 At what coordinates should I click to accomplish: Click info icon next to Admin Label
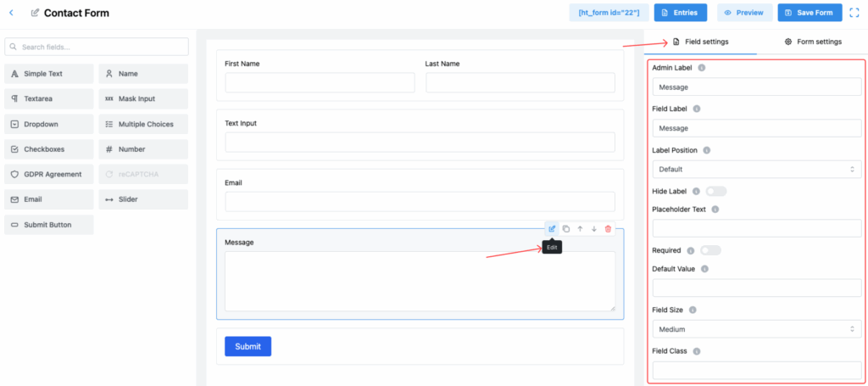(702, 68)
